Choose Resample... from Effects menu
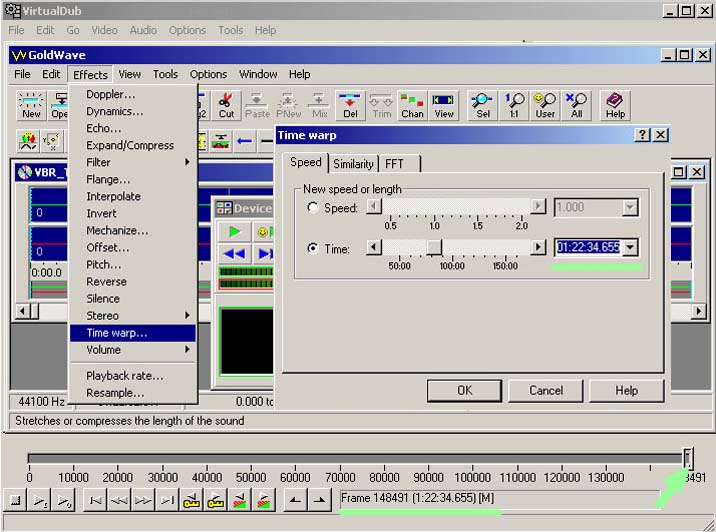716x532 pixels. pos(133,393)
